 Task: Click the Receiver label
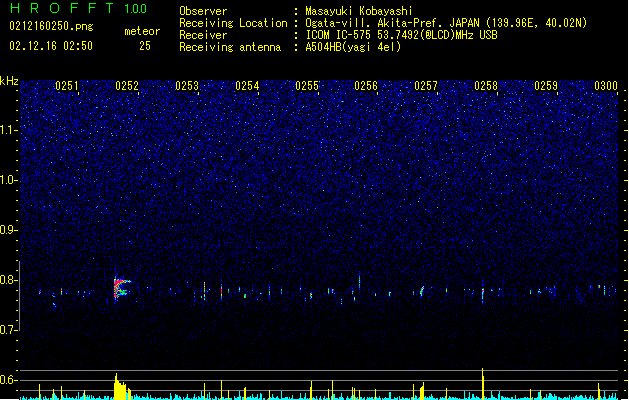203,35
